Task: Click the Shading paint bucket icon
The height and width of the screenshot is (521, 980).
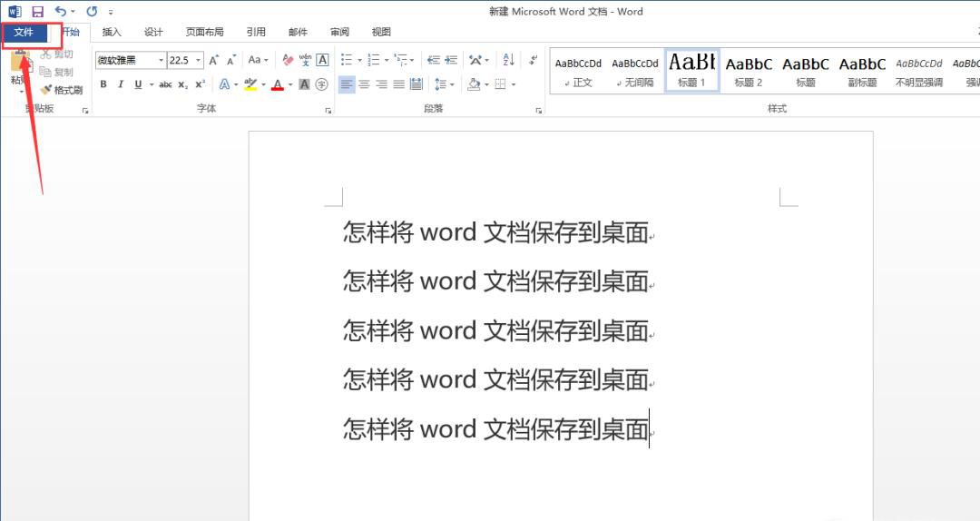Action: (x=474, y=84)
